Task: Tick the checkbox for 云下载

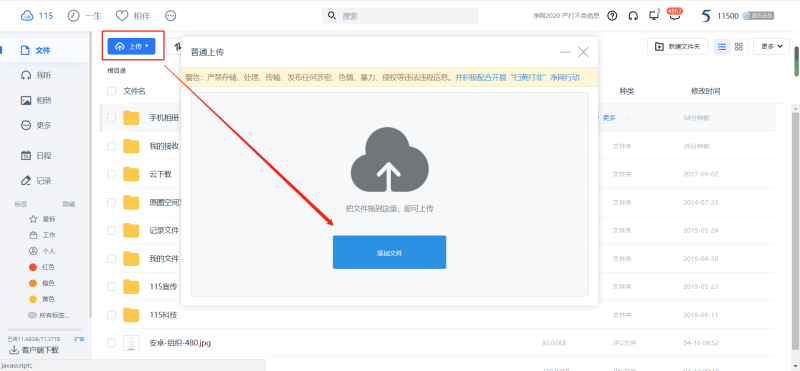Action: click(x=111, y=175)
